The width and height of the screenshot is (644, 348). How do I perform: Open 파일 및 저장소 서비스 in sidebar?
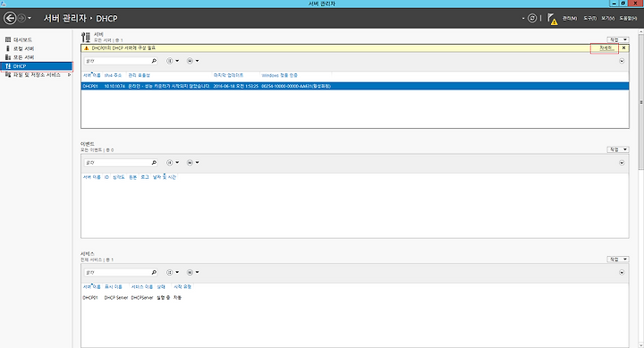pyautogui.click(x=37, y=75)
